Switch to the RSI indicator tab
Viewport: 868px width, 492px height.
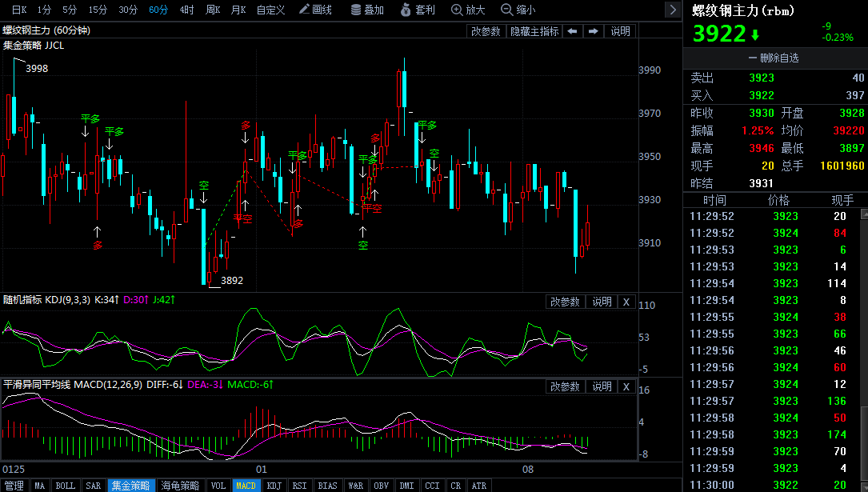click(299, 485)
